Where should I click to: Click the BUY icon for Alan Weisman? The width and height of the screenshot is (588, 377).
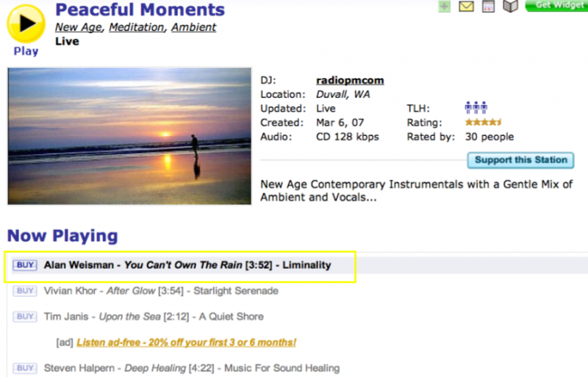click(25, 265)
